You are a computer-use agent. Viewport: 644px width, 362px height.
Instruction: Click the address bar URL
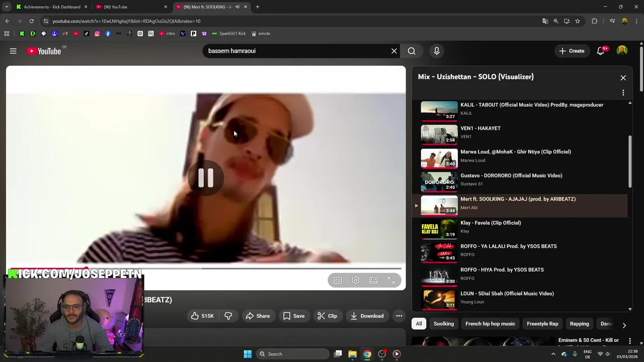pyautogui.click(x=126, y=21)
